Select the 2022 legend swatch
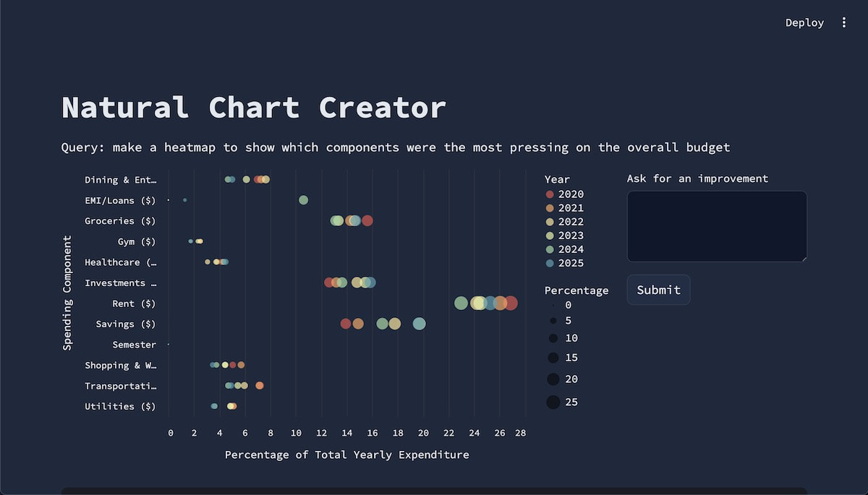Image resolution: width=868 pixels, height=495 pixels. point(550,222)
